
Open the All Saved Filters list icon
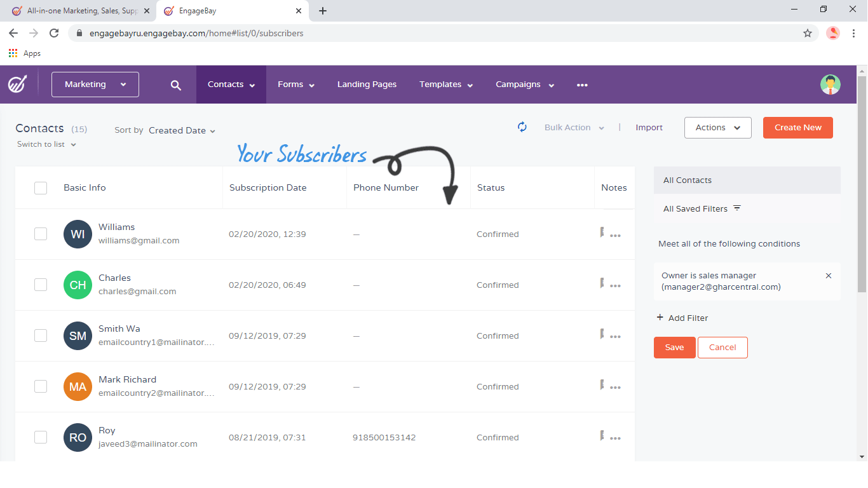click(737, 208)
